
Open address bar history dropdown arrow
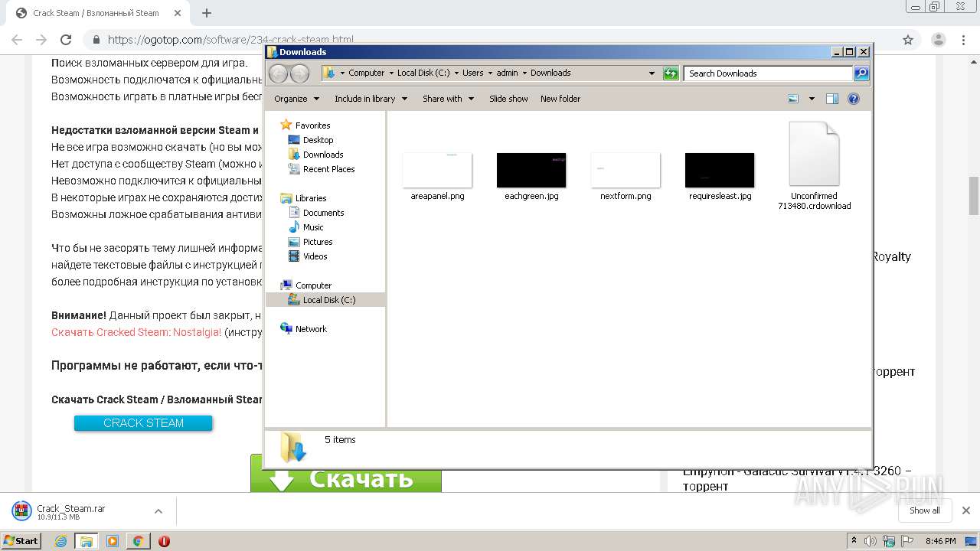(652, 73)
